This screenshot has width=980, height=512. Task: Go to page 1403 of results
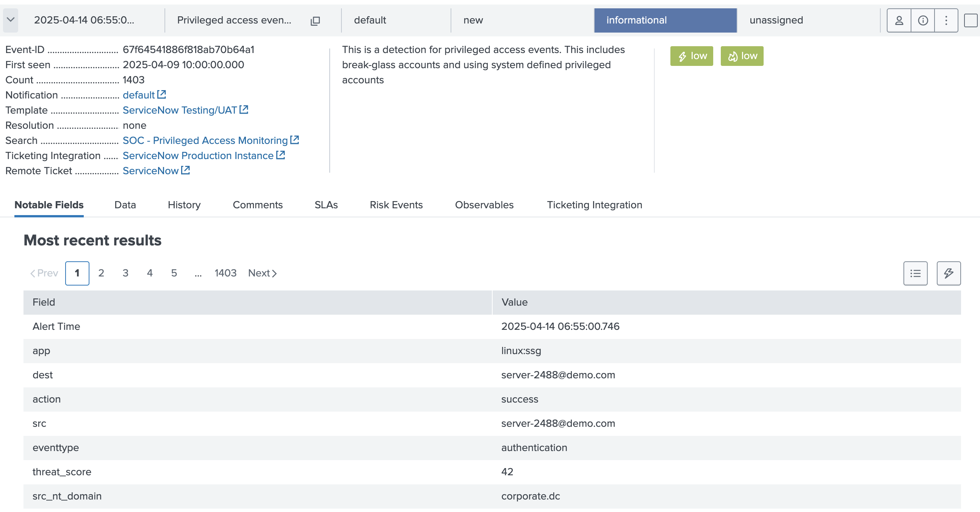[225, 273]
